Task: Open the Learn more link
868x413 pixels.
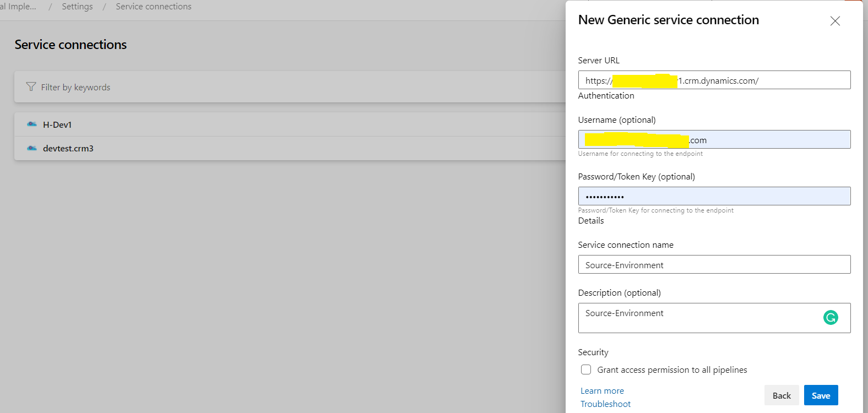Action: (x=602, y=391)
